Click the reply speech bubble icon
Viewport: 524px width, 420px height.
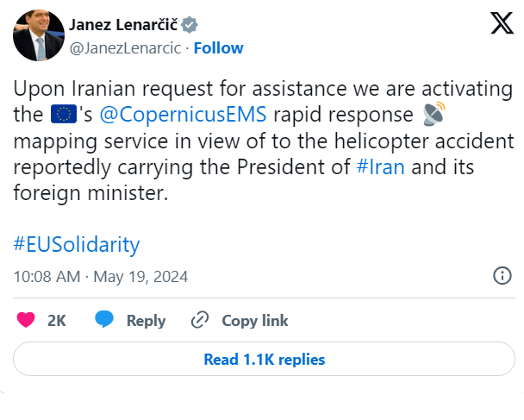pyautogui.click(x=105, y=320)
